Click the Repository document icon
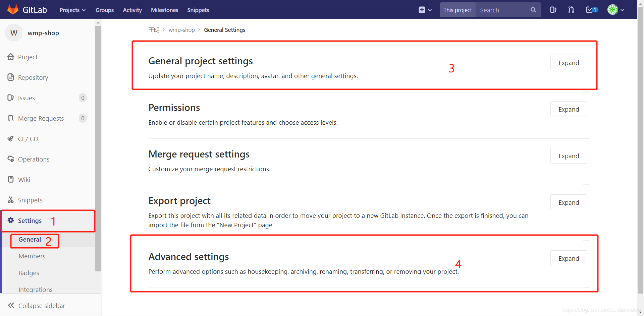The height and width of the screenshot is (316, 644). 11,77
